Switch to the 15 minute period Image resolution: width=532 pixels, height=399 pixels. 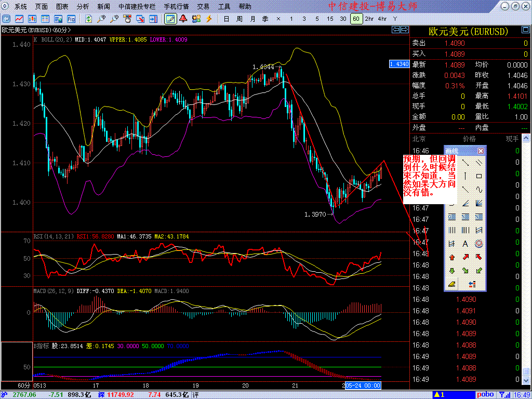[330, 19]
